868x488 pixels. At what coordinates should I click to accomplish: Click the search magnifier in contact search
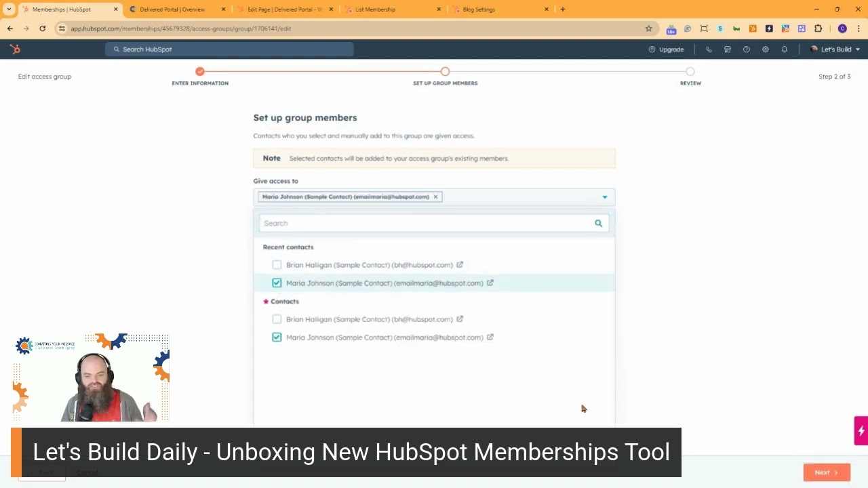[598, 223]
